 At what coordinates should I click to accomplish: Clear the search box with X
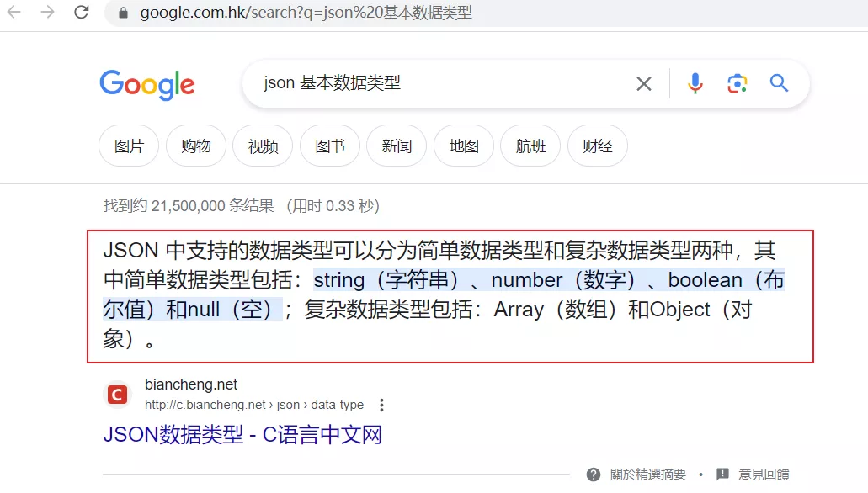pyautogui.click(x=643, y=83)
